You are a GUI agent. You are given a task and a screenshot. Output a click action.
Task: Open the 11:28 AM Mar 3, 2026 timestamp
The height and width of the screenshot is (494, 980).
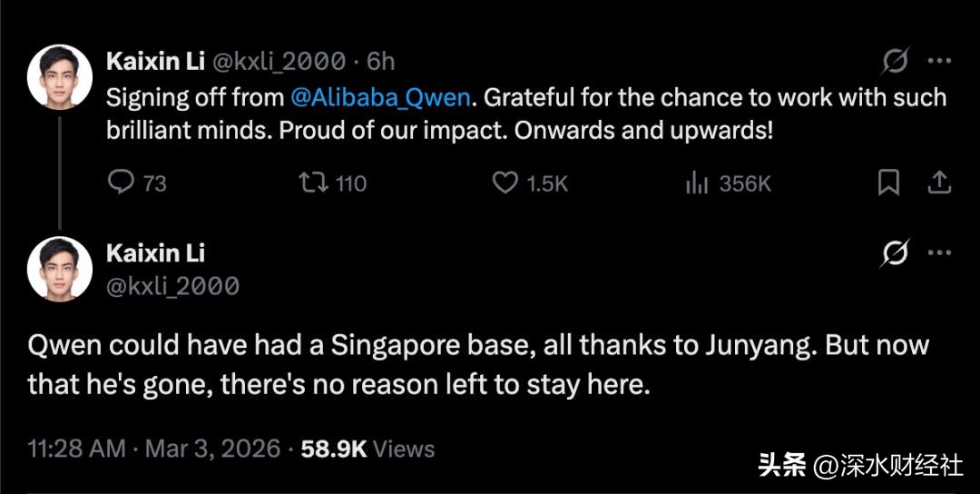(x=153, y=449)
